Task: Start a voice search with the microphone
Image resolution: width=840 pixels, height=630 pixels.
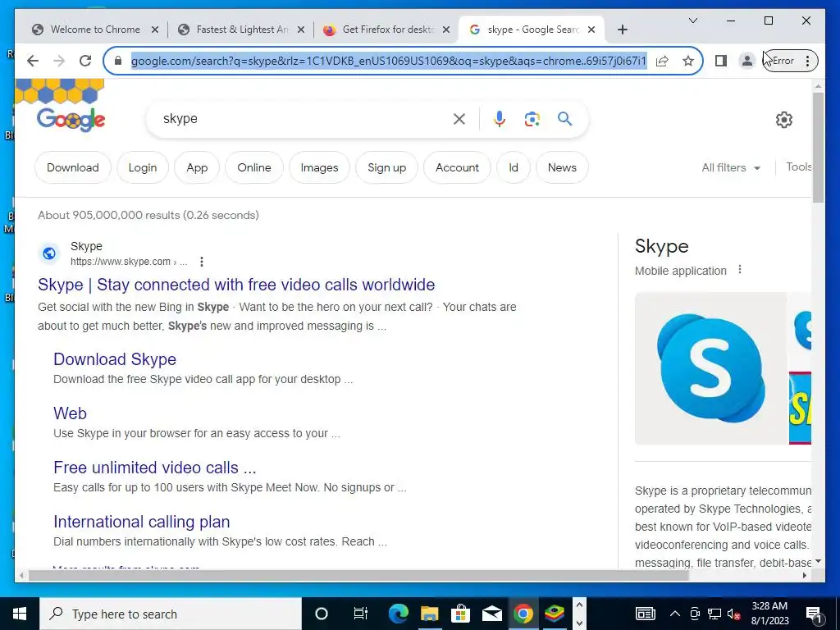Action: (x=500, y=119)
